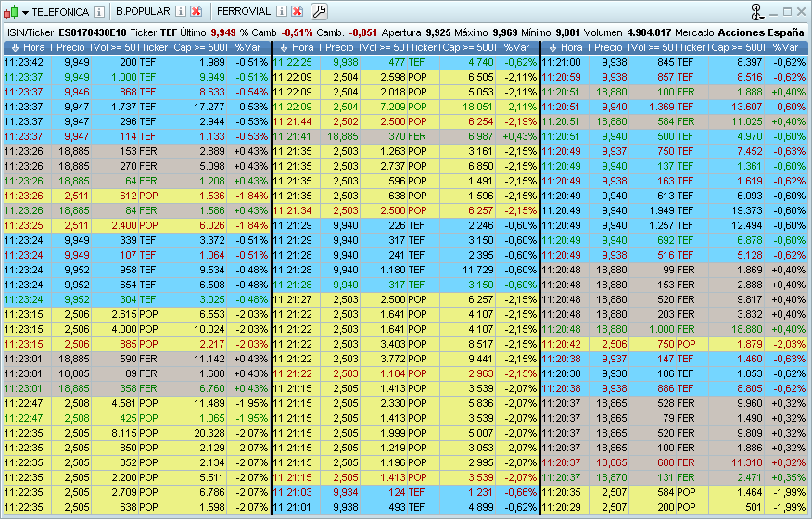Click the Volumen value 4.984.817
The image size is (812, 519).
(x=649, y=32)
